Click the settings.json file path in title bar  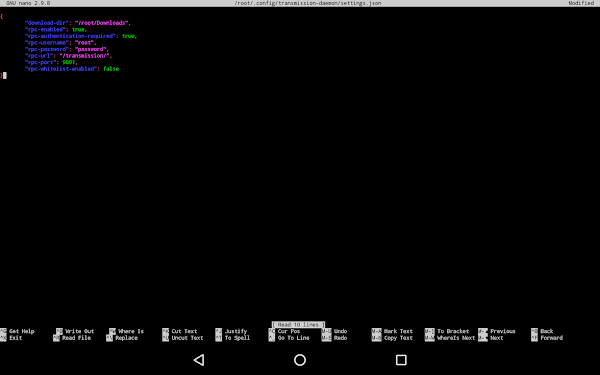pos(308,3)
